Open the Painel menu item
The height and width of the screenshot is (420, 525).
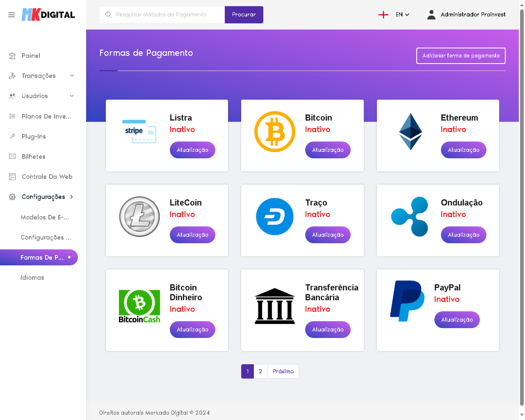coord(31,56)
